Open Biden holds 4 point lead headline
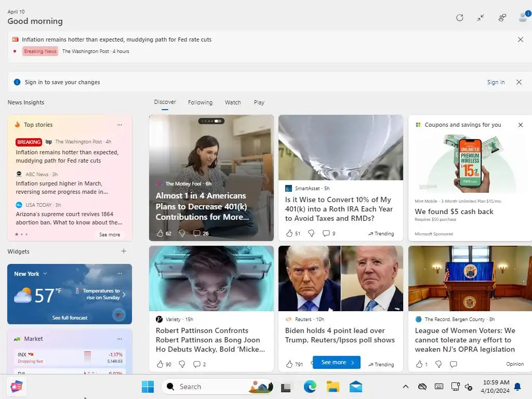532x399 pixels. pyautogui.click(x=340, y=335)
